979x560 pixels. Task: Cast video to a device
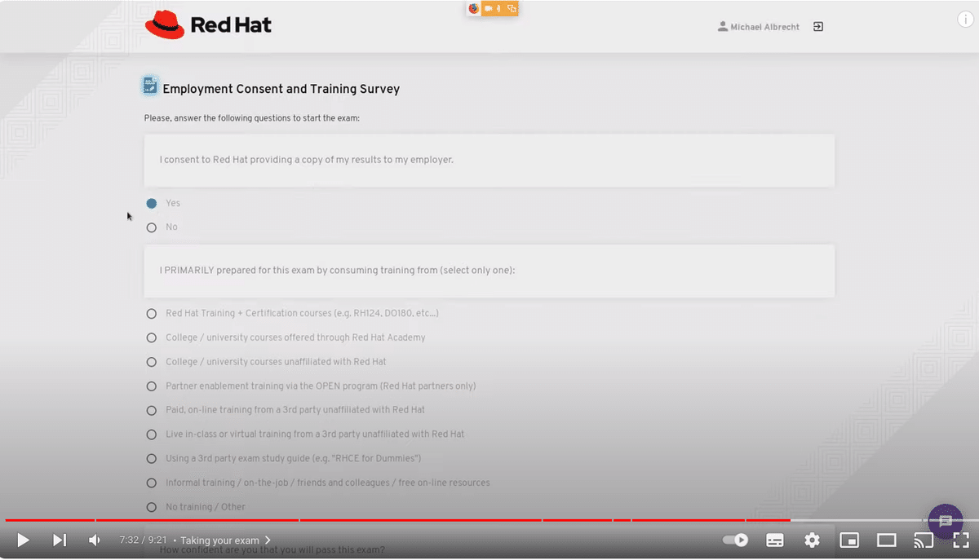(924, 540)
